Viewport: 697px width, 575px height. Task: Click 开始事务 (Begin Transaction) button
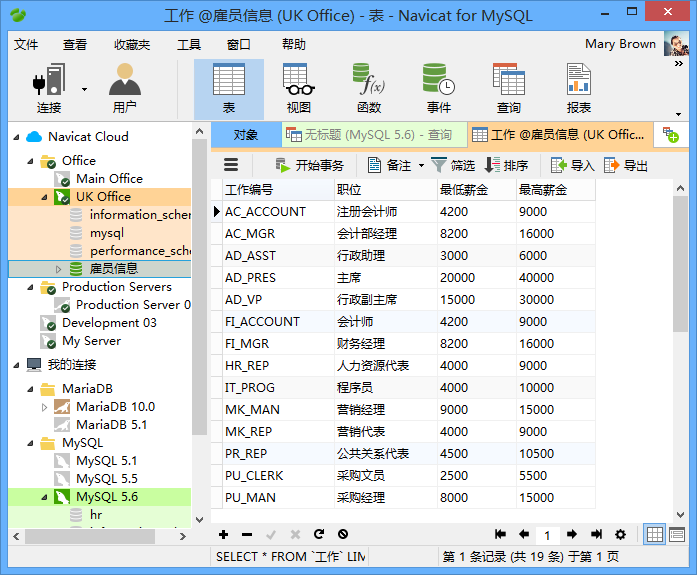[309, 165]
